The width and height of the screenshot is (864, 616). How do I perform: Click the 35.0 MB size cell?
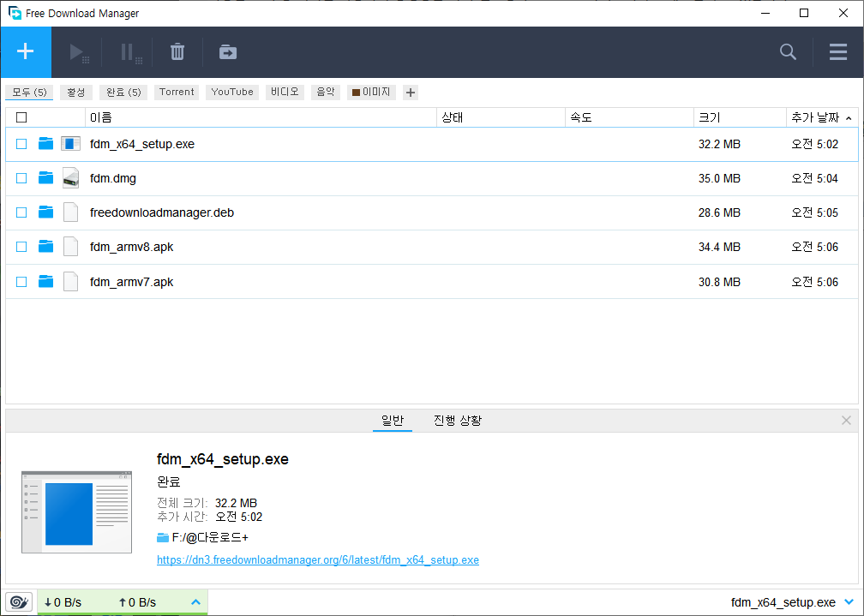(719, 178)
